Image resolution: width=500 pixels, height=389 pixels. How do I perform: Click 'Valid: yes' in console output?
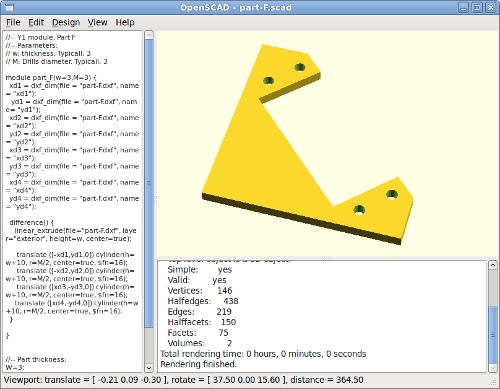(x=197, y=280)
